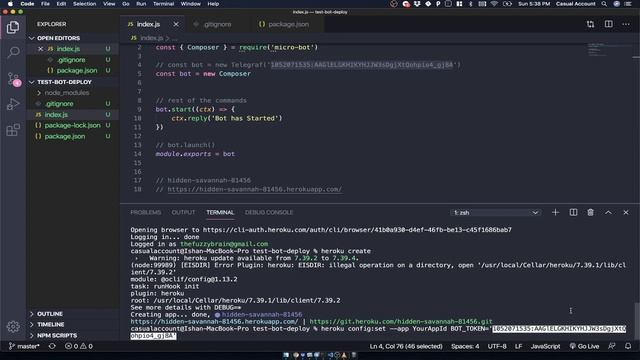The image size is (640, 360).
Task: Open hidden-savannah-81456.herokuapp.com link in terminal
Action: click(x=214, y=322)
